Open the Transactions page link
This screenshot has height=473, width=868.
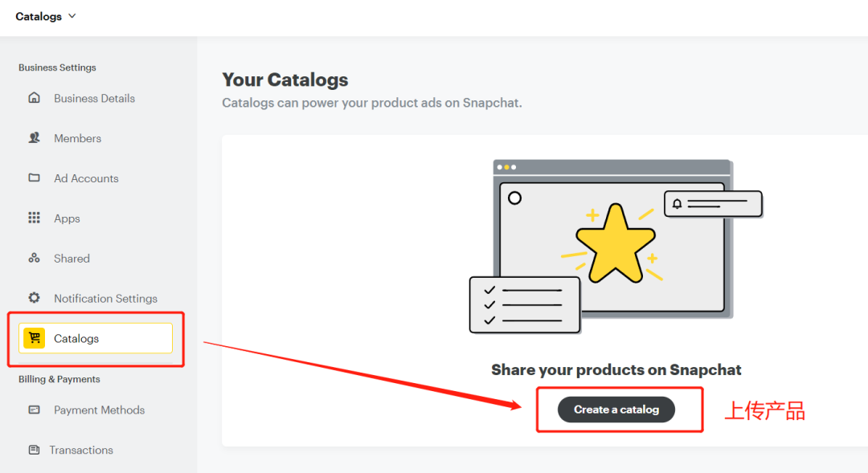click(81, 450)
